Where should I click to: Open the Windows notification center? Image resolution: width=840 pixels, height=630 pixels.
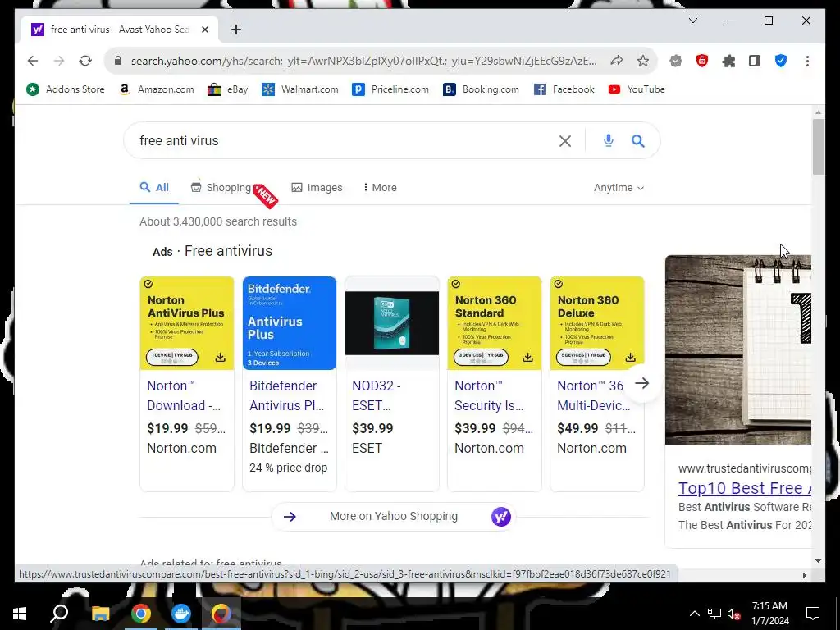click(x=813, y=614)
